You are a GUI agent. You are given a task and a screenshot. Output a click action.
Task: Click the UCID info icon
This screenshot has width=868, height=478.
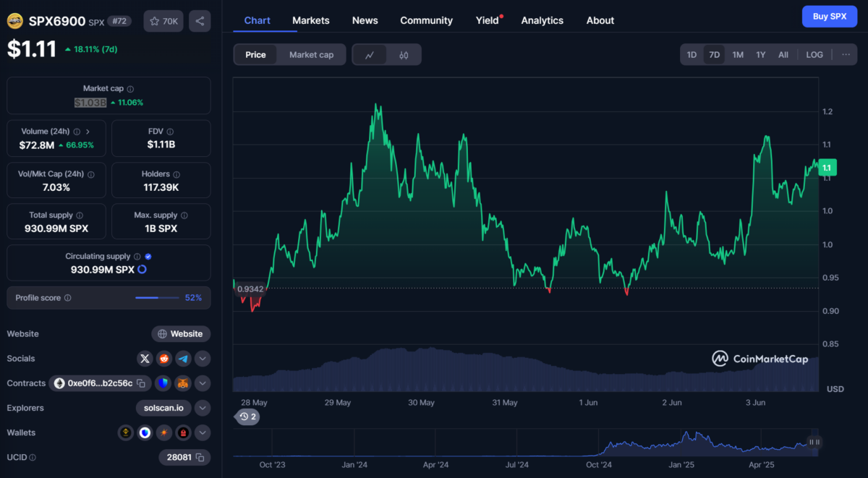click(33, 458)
